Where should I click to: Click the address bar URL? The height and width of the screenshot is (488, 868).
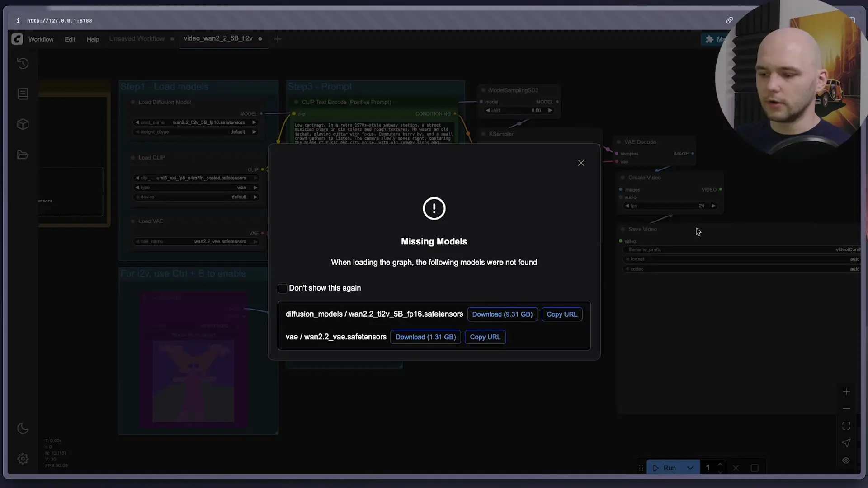pos(59,20)
